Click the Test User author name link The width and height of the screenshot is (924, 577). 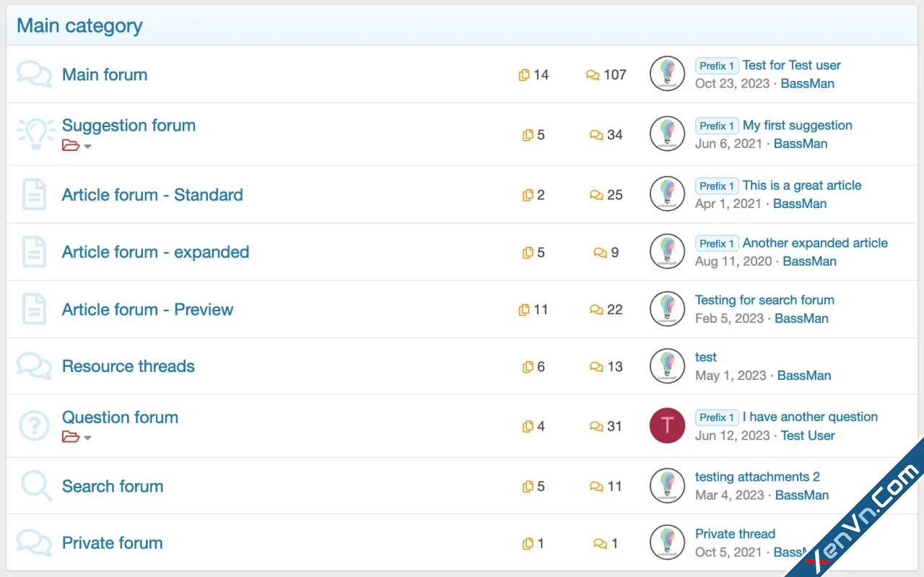tap(808, 435)
